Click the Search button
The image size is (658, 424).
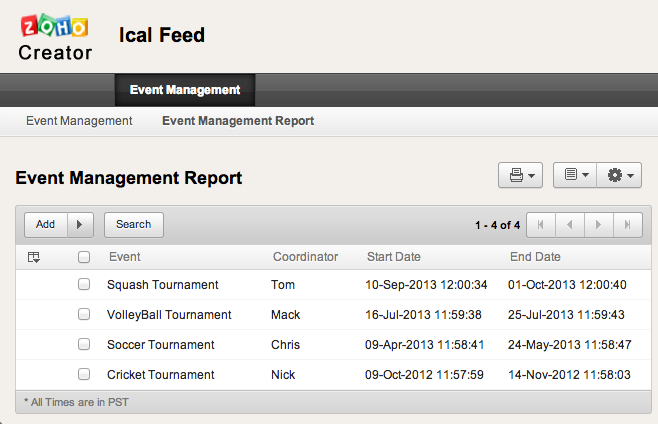click(x=134, y=225)
